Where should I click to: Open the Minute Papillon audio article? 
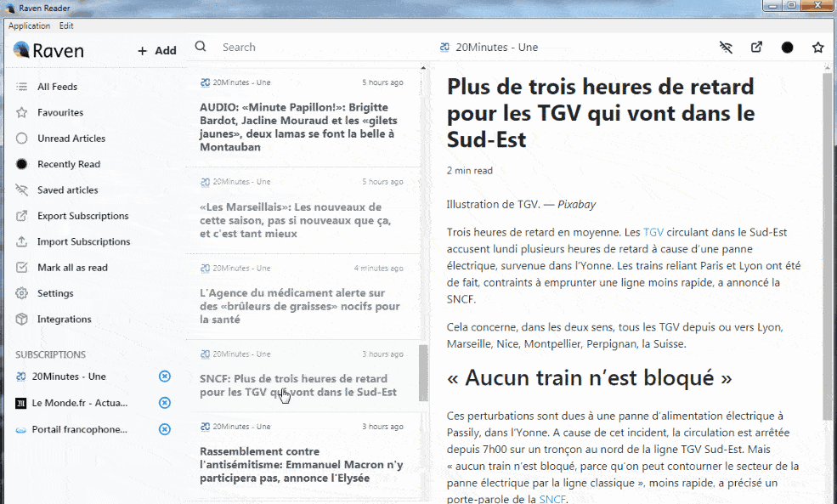[303, 117]
